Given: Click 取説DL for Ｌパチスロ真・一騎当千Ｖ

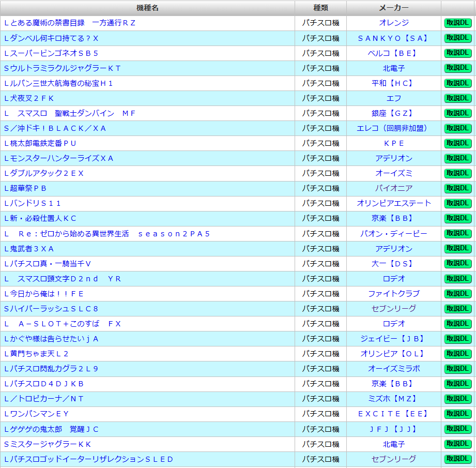Looking at the screenshot, I should tap(458, 264).
